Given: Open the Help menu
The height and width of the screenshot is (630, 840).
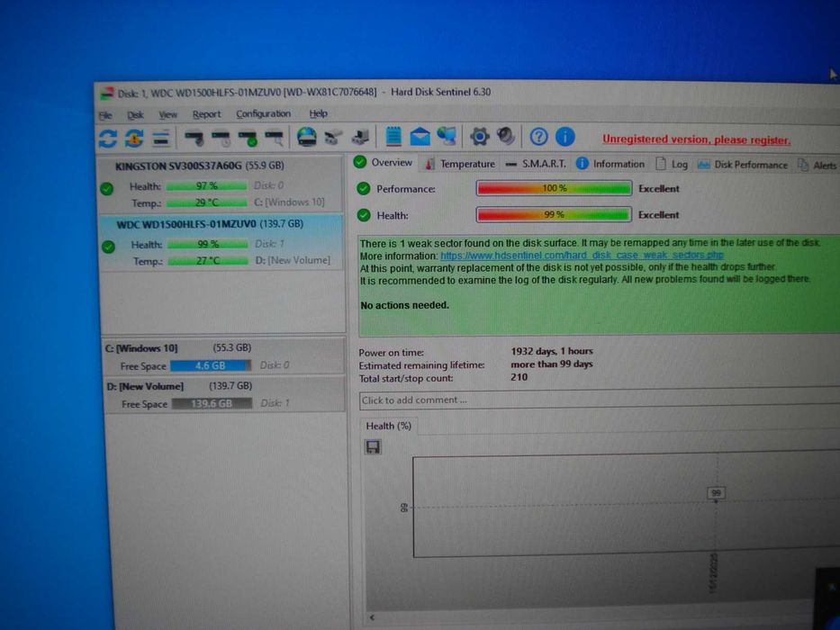Looking at the screenshot, I should (318, 113).
